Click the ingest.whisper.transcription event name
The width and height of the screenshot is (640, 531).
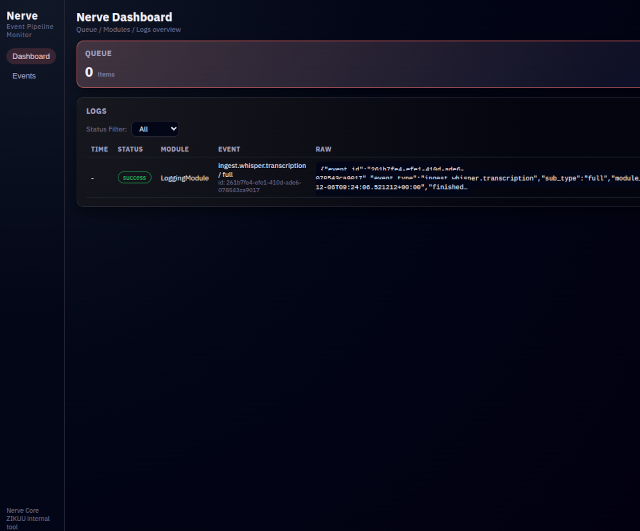click(x=262, y=166)
